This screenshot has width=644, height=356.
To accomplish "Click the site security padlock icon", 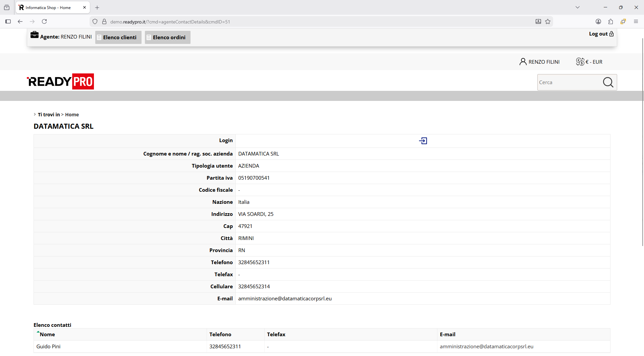I will click(104, 21).
